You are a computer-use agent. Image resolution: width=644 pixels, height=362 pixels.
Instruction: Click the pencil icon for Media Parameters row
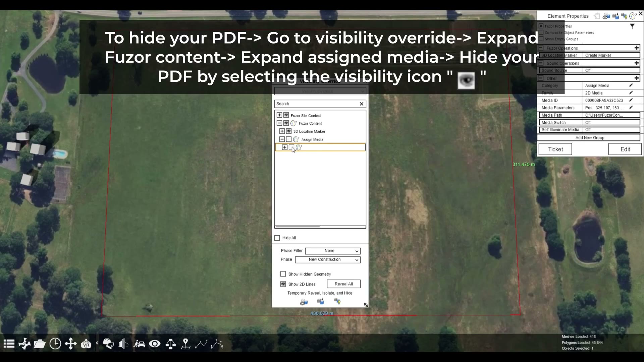(x=631, y=108)
